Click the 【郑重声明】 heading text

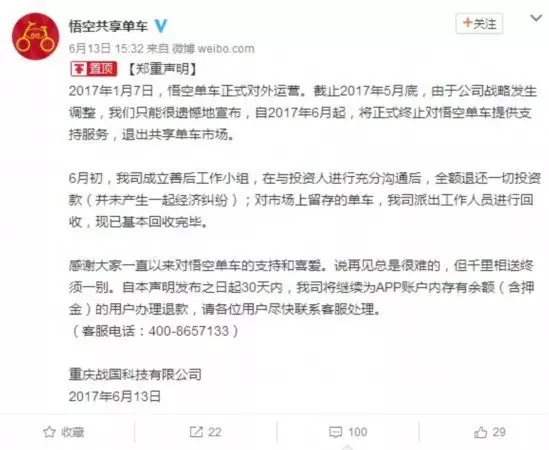click(162, 69)
